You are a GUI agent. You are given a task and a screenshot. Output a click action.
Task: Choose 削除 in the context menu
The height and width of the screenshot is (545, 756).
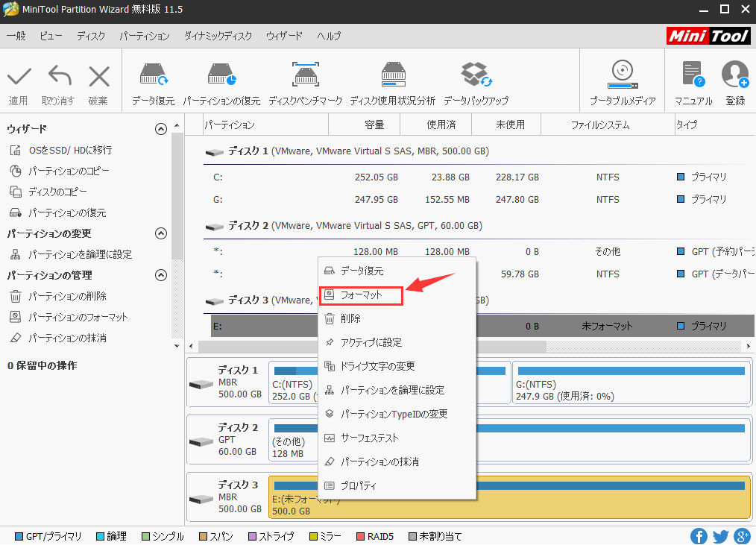coord(397,318)
